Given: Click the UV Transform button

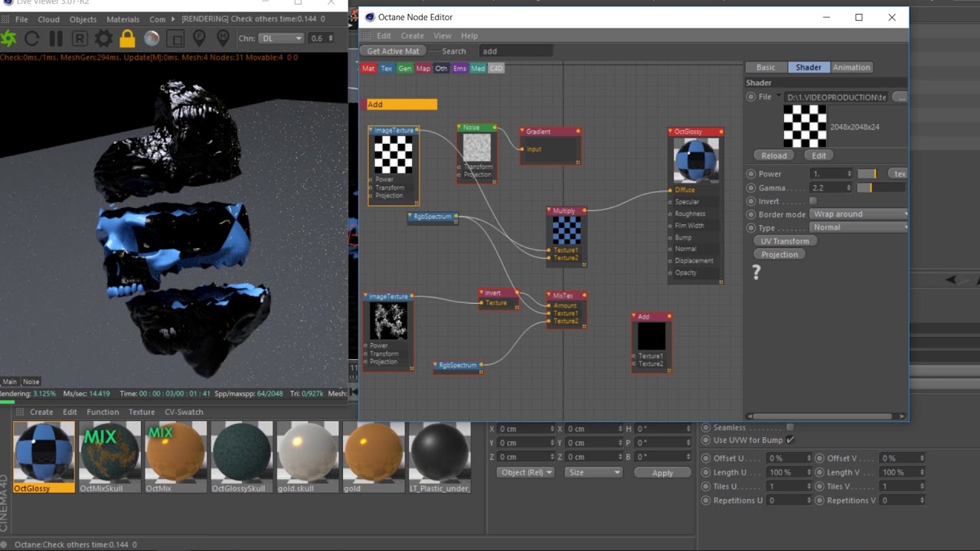Looking at the screenshot, I should click(785, 241).
